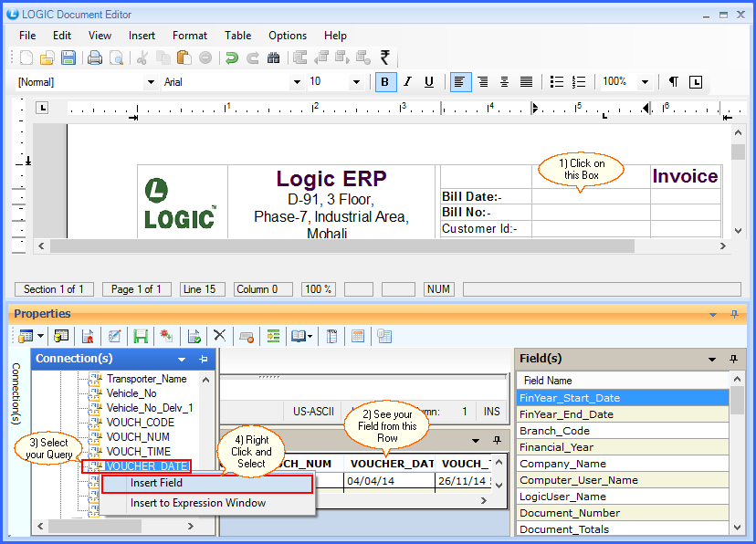Pin the Properties panel
Screen dimensions: 756x544
point(734,314)
